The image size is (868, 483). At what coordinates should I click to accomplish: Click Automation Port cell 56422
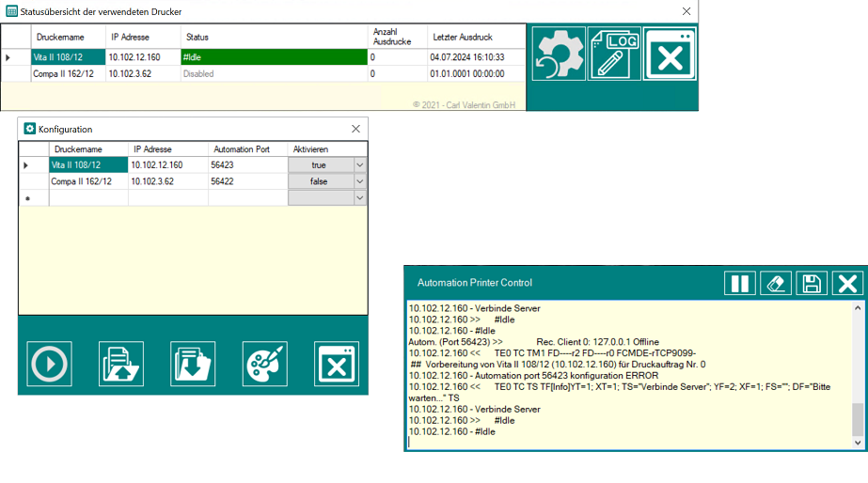(245, 181)
